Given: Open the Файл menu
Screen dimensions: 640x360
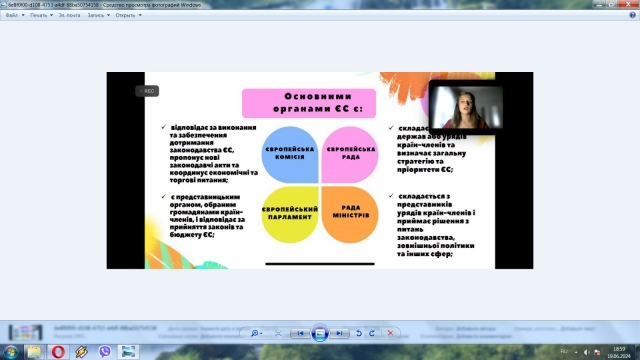Looking at the screenshot, I should (15, 15).
